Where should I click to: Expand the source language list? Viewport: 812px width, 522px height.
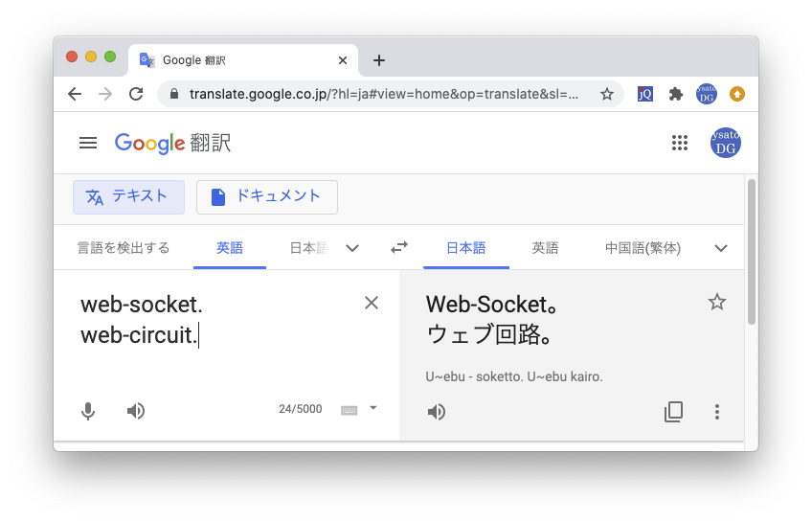[x=352, y=248]
